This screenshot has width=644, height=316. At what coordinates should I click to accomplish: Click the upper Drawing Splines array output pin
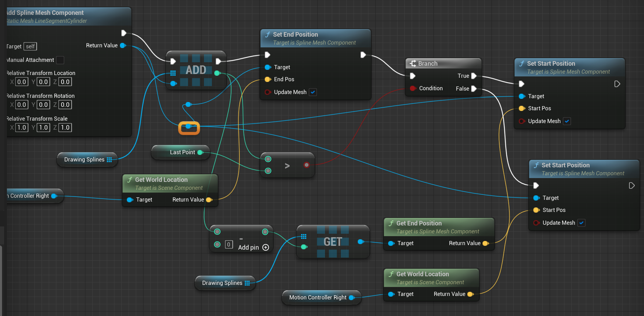(x=109, y=160)
